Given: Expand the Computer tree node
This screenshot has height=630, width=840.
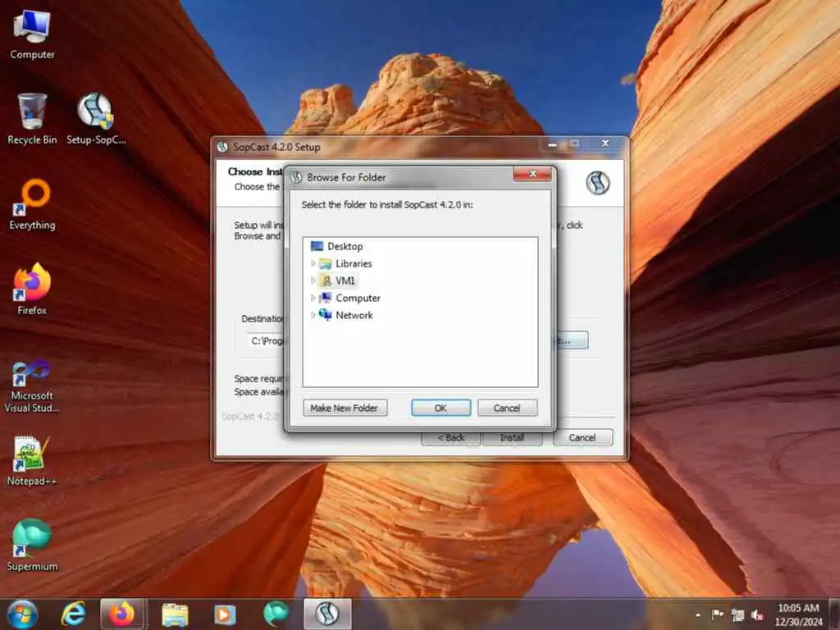Looking at the screenshot, I should coord(313,298).
